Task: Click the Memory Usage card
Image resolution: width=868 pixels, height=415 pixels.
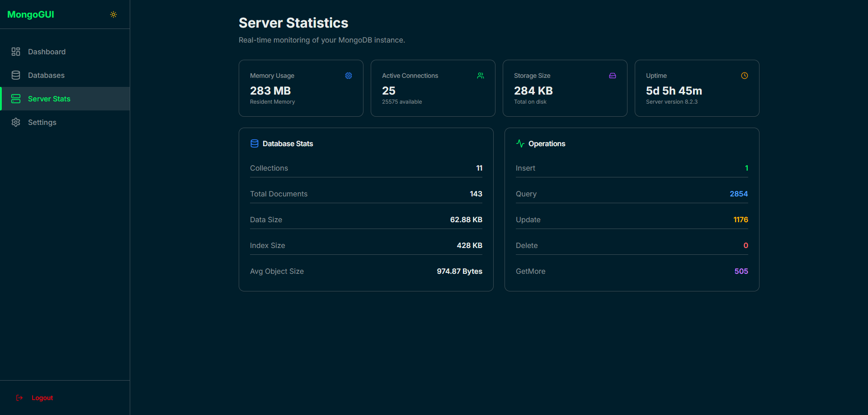Action: coord(301,88)
